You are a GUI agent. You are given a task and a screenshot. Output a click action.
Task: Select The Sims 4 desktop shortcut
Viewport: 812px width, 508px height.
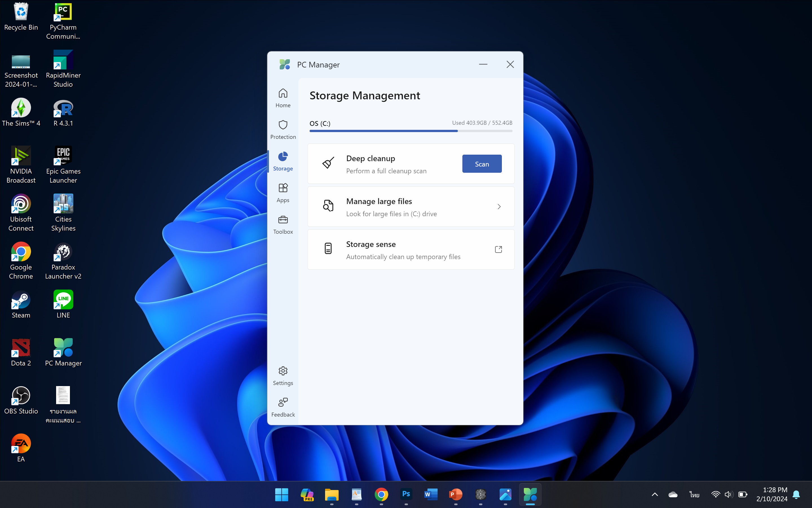[x=21, y=113]
